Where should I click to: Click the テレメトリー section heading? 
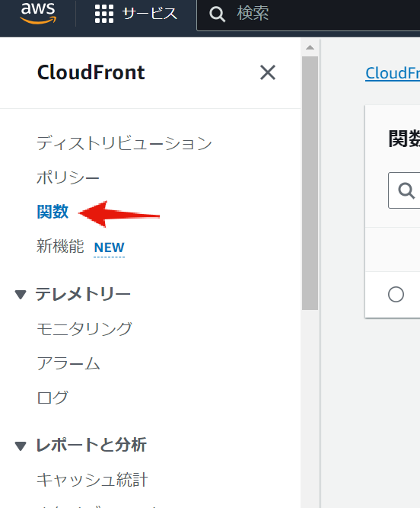click(83, 294)
